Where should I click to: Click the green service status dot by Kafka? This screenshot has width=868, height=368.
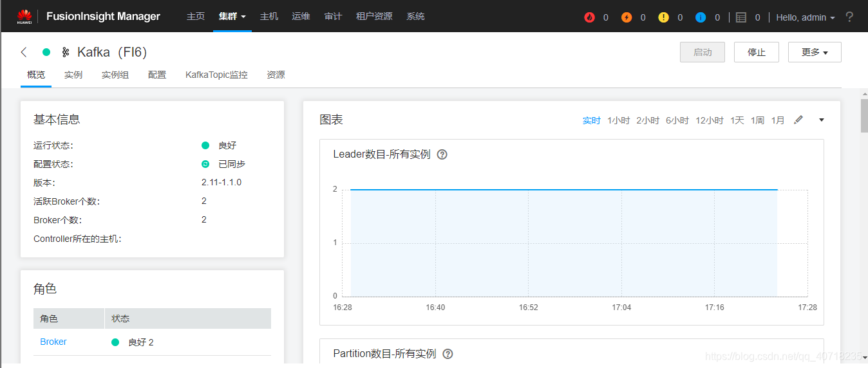coord(46,52)
